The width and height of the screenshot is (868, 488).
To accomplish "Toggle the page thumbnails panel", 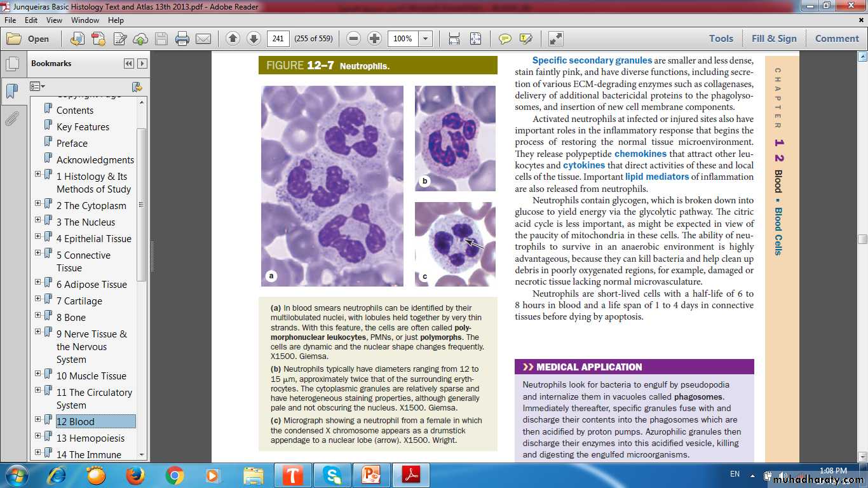I will click(11, 64).
